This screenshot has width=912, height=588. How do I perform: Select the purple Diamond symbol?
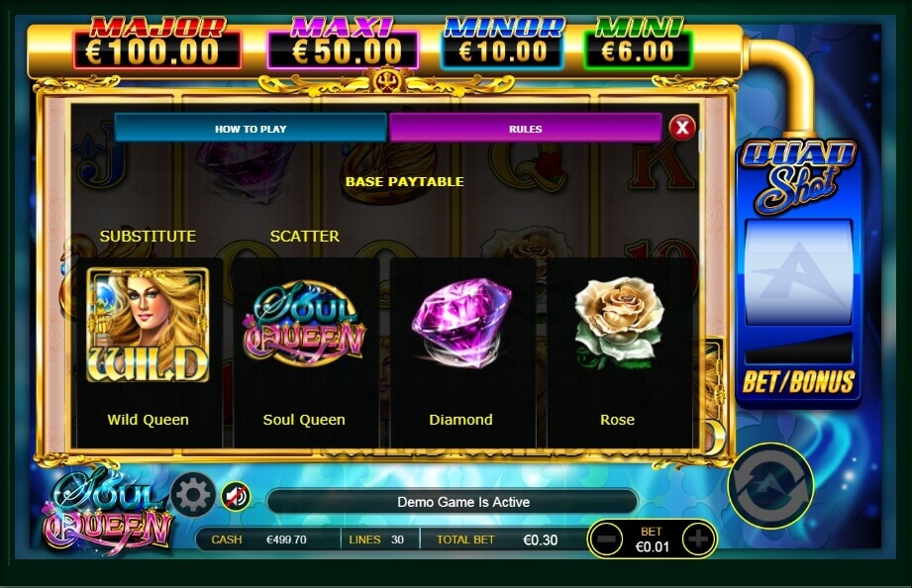click(461, 323)
